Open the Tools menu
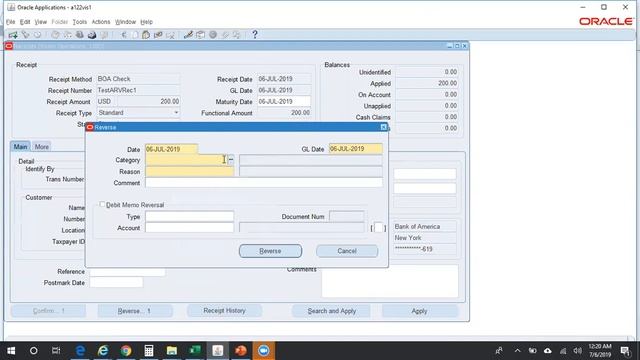 coord(80,22)
